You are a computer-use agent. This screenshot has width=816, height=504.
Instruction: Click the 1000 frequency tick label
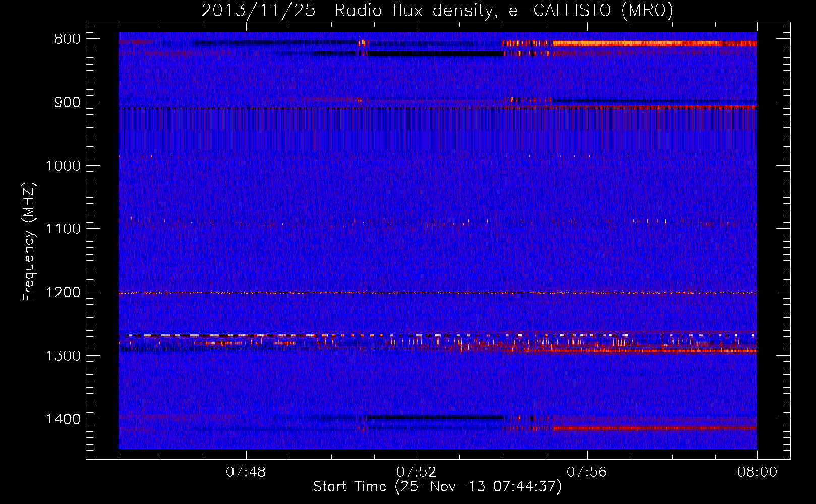coord(63,166)
